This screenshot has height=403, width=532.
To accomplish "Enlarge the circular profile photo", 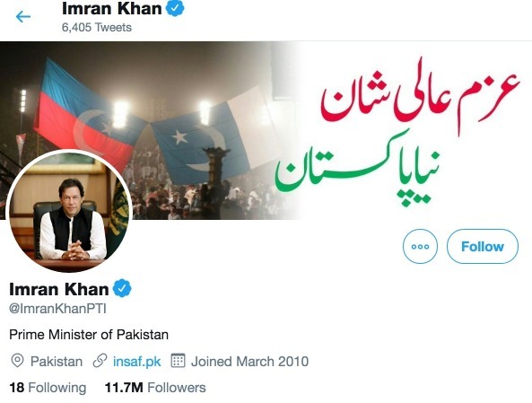I will (x=69, y=211).
